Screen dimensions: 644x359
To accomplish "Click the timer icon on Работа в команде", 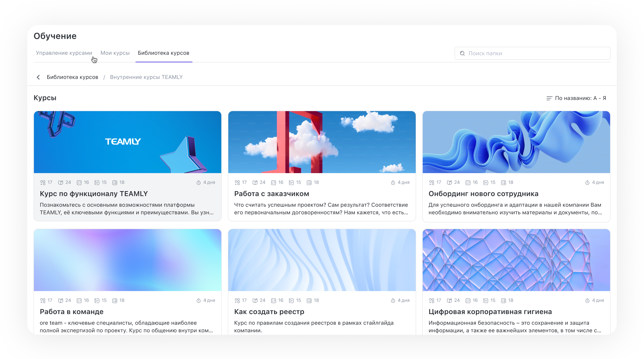I will [x=199, y=300].
